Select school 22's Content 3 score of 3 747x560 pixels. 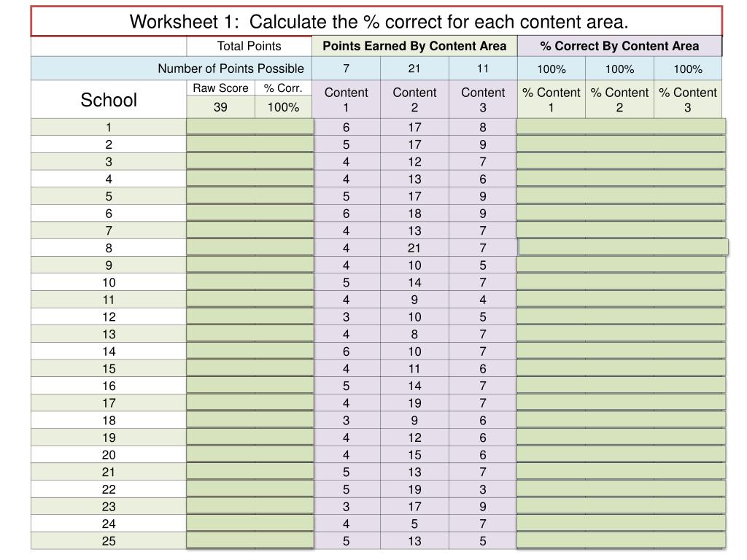(x=483, y=489)
